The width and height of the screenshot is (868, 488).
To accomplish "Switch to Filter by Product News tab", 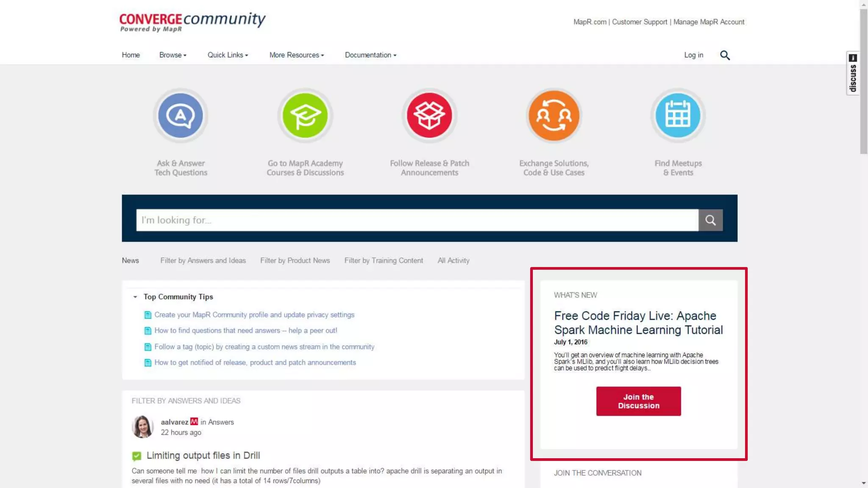I will click(x=295, y=261).
